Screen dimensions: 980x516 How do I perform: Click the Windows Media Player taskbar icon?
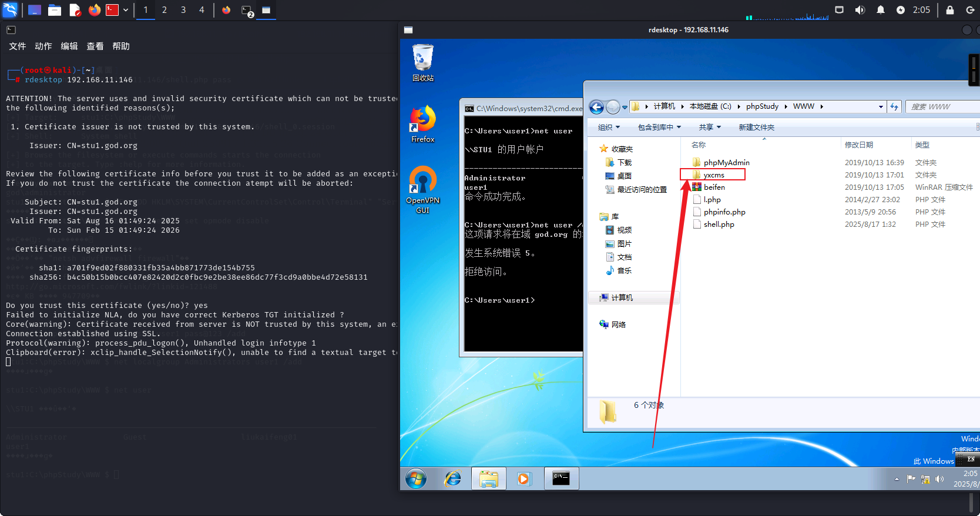[x=523, y=479]
